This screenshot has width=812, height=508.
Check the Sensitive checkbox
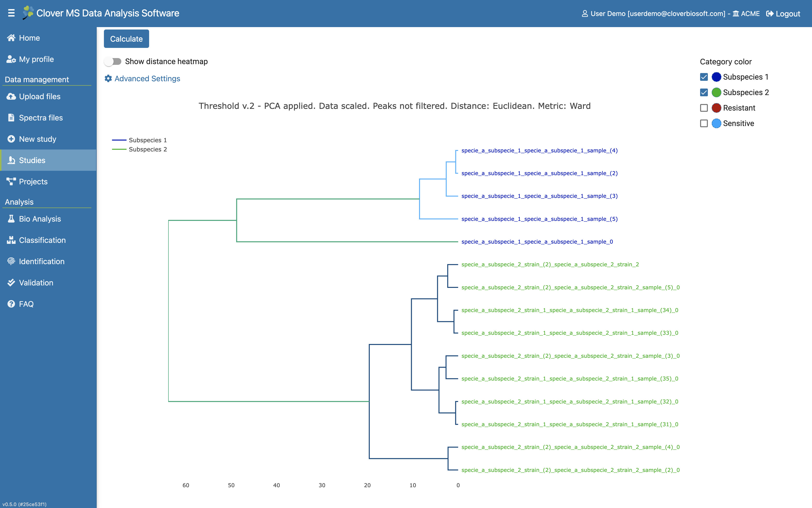coord(704,123)
